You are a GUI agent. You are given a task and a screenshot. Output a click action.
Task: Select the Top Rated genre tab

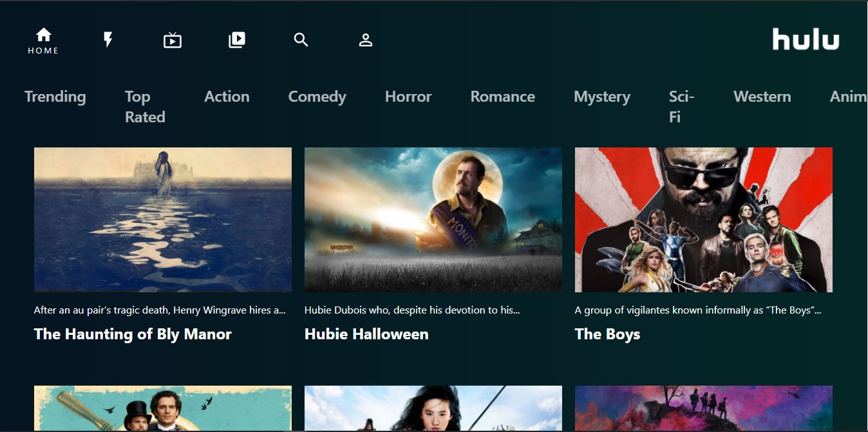coord(145,107)
